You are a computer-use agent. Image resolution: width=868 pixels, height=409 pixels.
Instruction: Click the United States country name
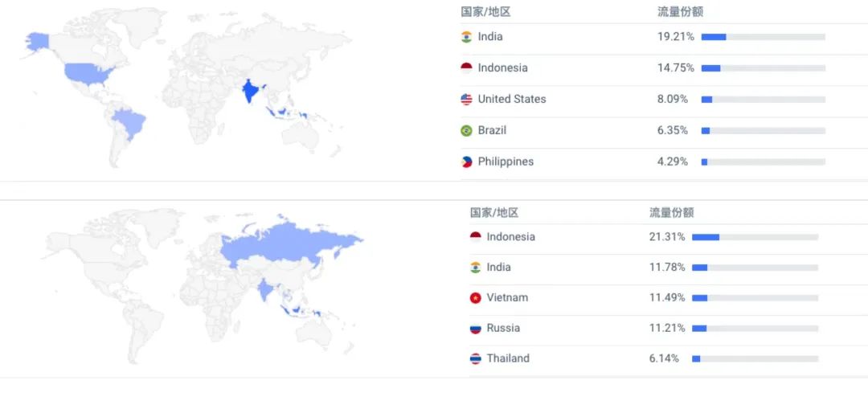(x=511, y=99)
